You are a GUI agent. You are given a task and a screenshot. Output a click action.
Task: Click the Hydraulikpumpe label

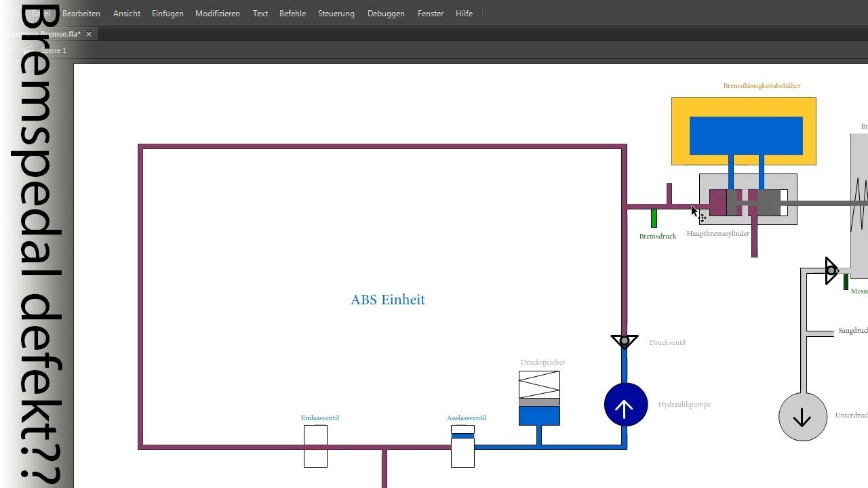[684, 405]
